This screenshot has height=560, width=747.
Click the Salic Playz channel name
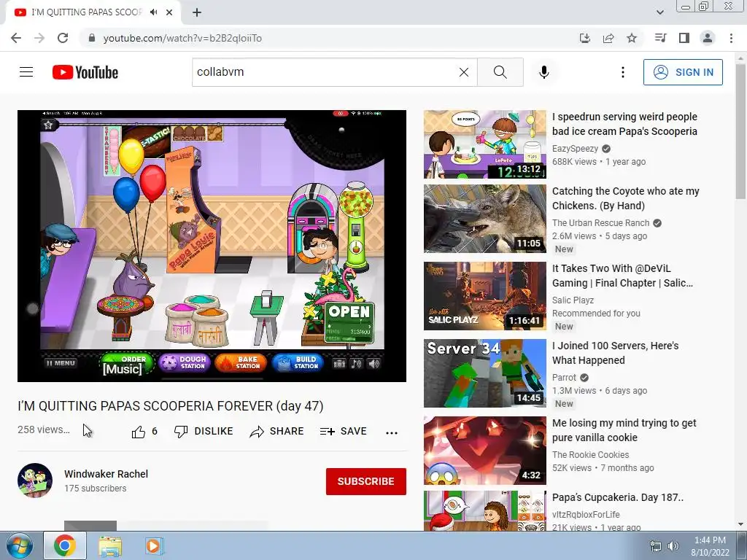(573, 300)
